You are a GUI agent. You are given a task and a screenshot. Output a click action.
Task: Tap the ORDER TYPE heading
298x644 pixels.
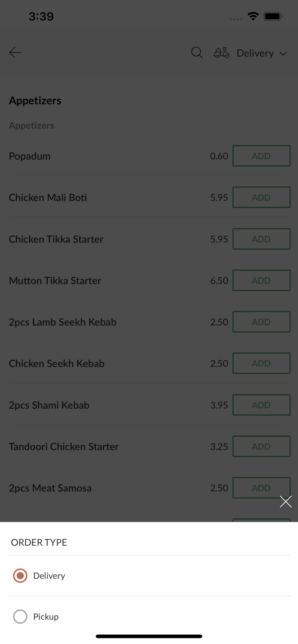(x=39, y=542)
